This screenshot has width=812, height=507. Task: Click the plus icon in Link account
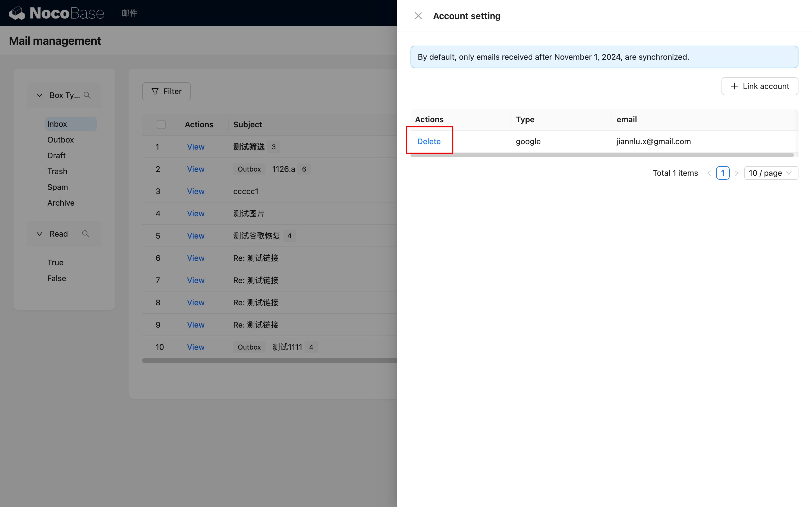pos(734,86)
